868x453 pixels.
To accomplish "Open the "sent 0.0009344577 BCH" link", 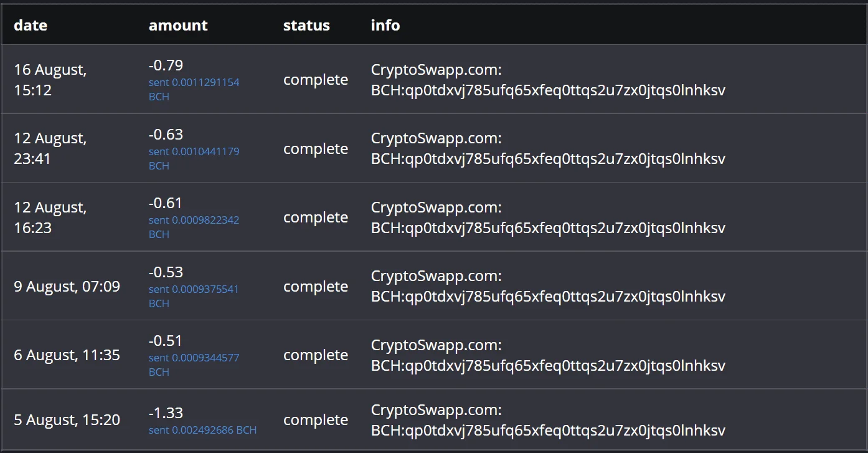I will [x=194, y=365].
